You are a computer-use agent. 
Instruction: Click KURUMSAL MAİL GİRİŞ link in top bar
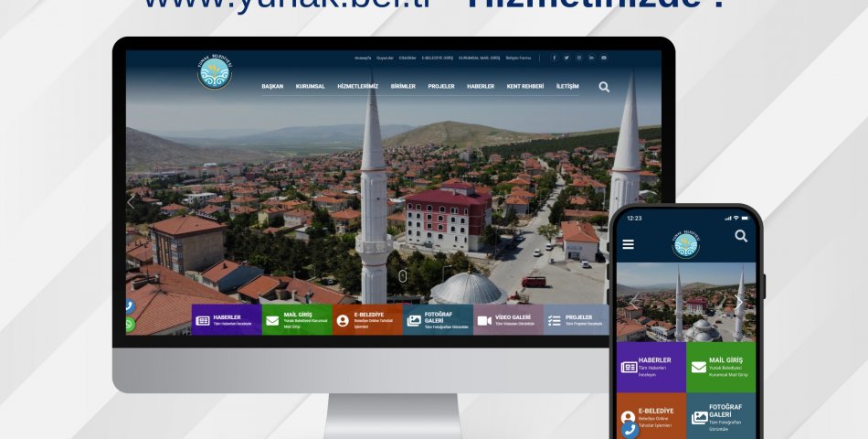479,58
